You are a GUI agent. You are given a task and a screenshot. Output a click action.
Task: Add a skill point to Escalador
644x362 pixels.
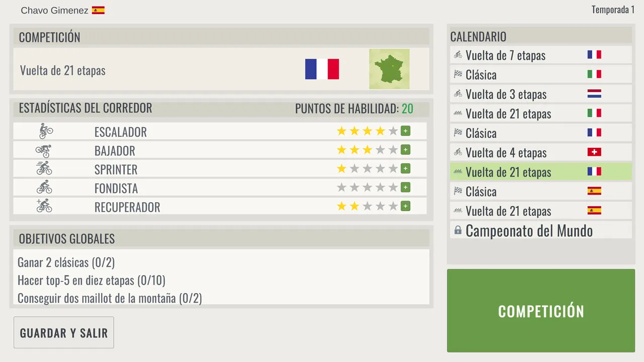pos(406,131)
